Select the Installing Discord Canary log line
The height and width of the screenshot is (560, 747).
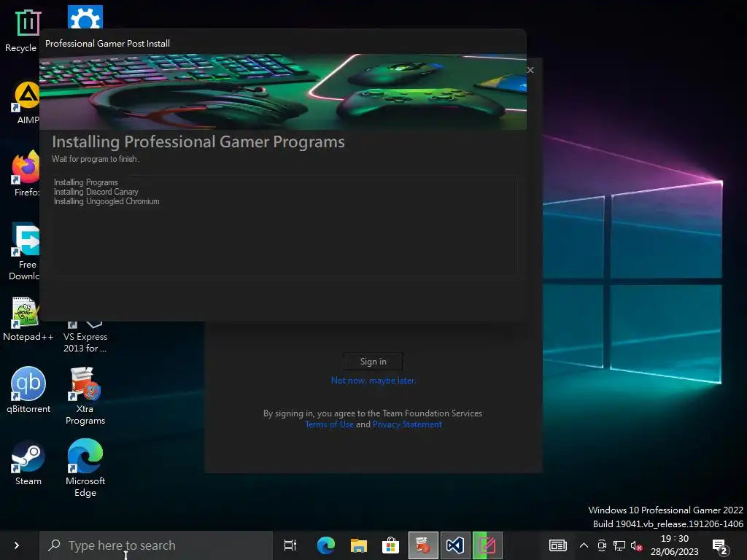[x=96, y=192]
